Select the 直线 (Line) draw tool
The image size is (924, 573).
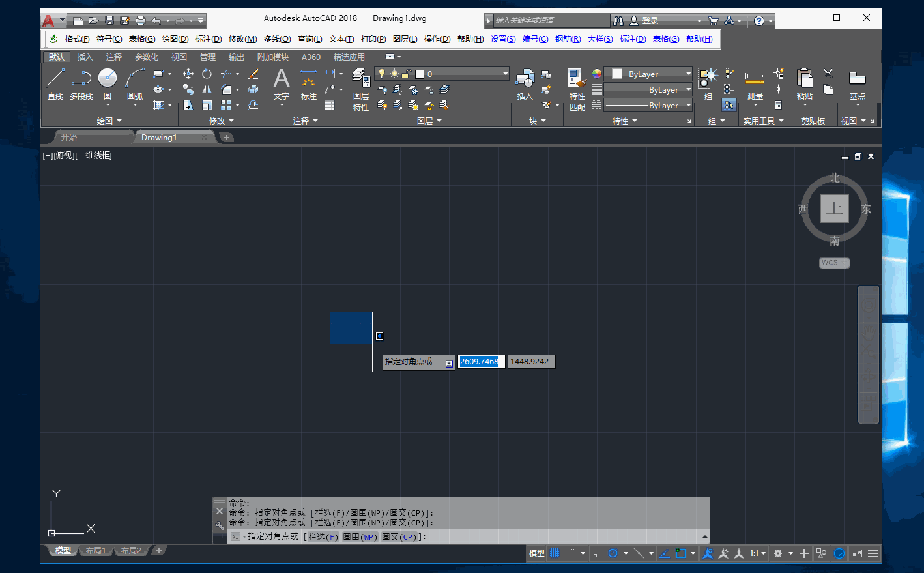(x=55, y=84)
